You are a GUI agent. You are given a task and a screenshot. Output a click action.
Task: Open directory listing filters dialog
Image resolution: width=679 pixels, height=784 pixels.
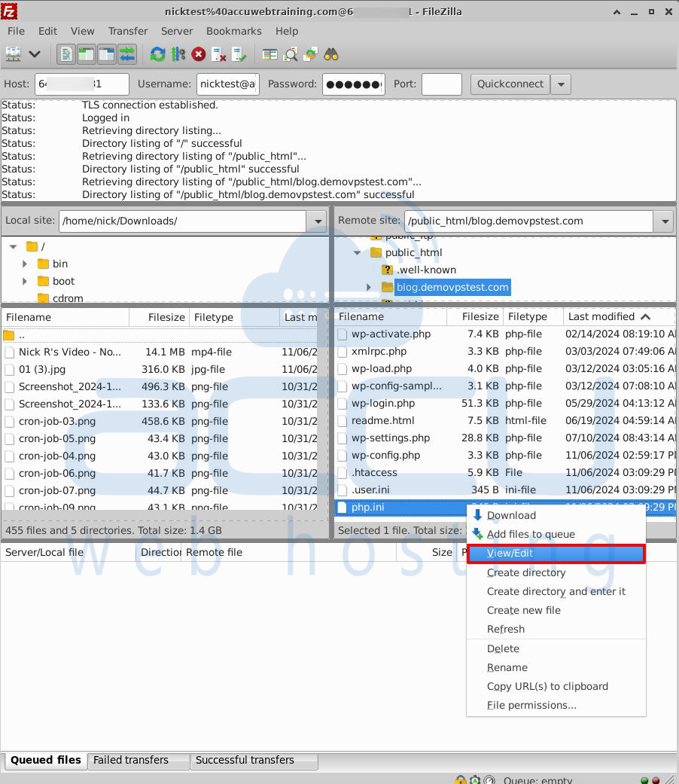click(x=269, y=54)
